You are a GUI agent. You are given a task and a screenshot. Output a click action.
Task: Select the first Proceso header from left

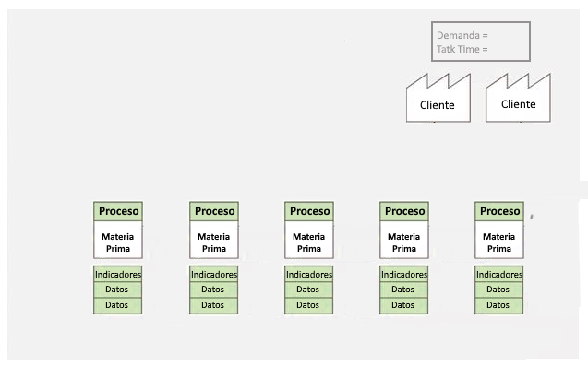click(118, 211)
